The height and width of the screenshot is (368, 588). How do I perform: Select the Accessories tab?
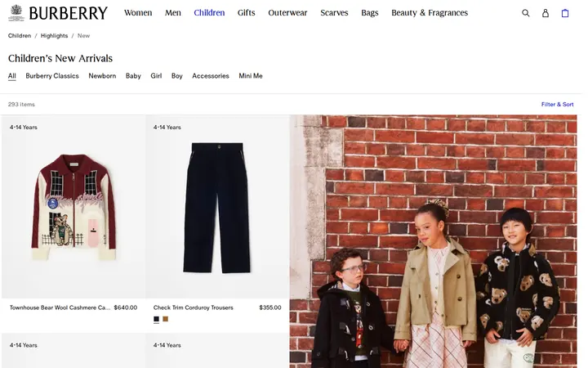point(211,76)
